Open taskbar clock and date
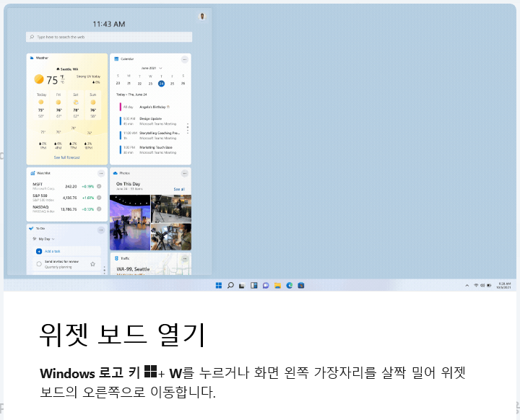Viewport: 520px width, 420px height. coord(503,286)
